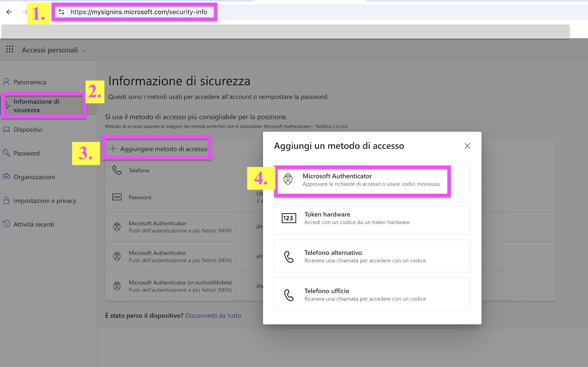Click the Telefono row phone icon
Screen dimensions: 588x367
[x=117, y=170]
